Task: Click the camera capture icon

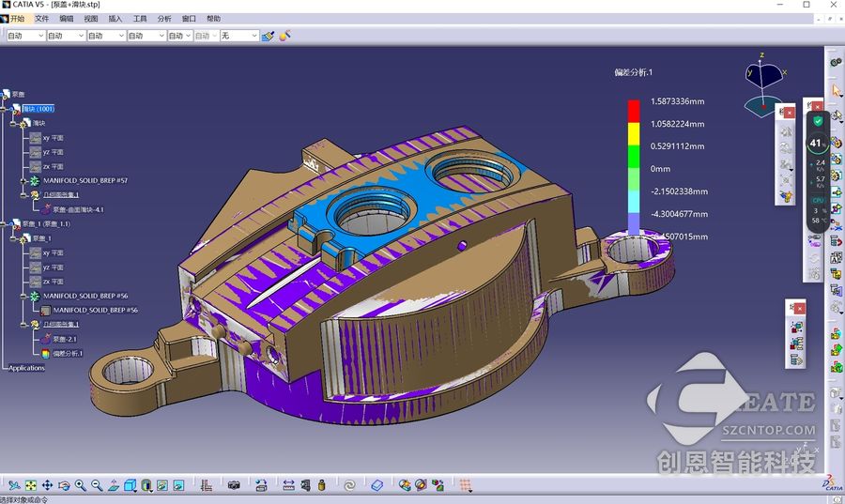Action: [x=234, y=485]
